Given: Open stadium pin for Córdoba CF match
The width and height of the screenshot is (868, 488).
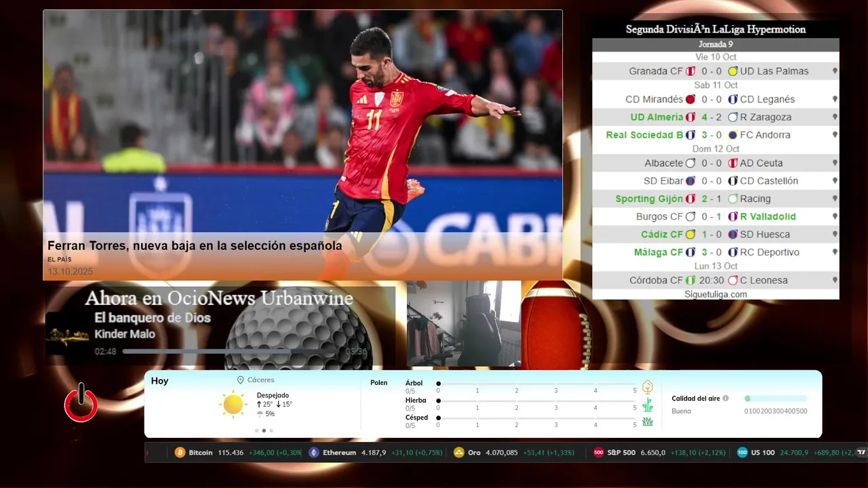Looking at the screenshot, I should click(x=835, y=281).
